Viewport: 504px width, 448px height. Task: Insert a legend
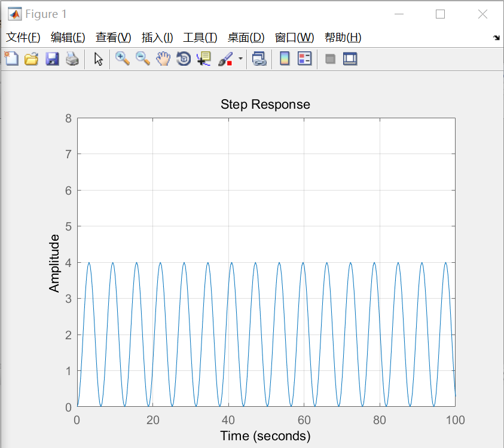tap(305, 59)
